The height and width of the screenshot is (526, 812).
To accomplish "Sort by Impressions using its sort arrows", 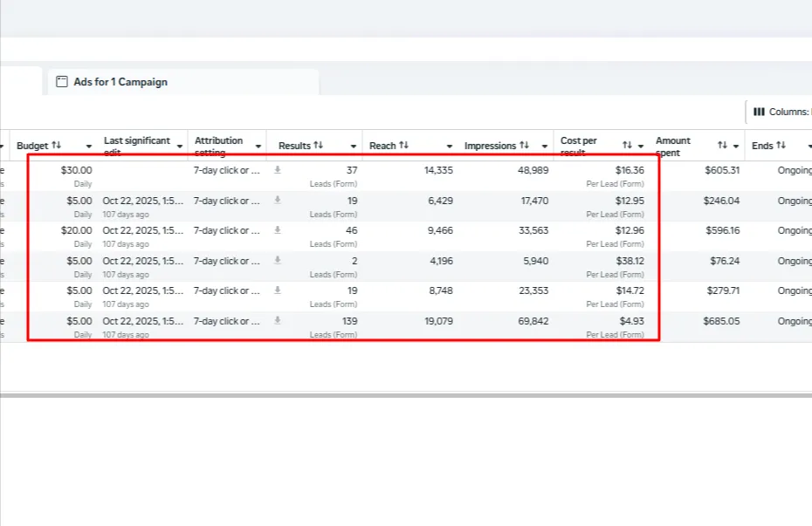I will (524, 146).
